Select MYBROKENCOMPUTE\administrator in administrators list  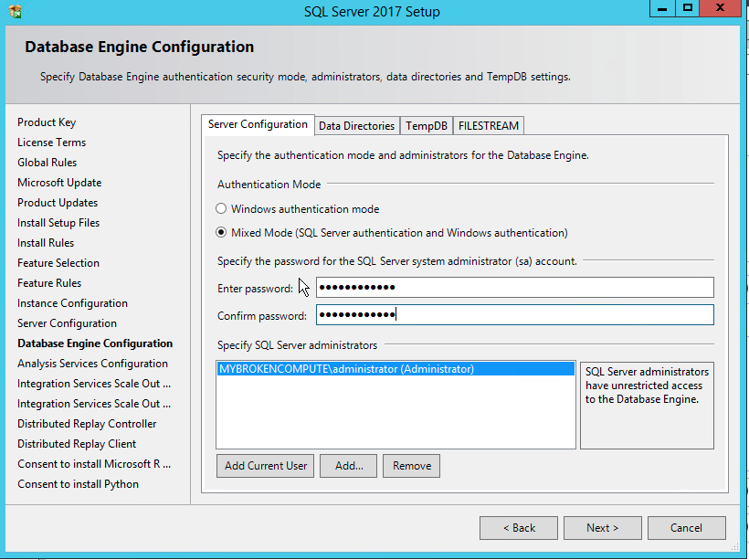click(x=346, y=369)
